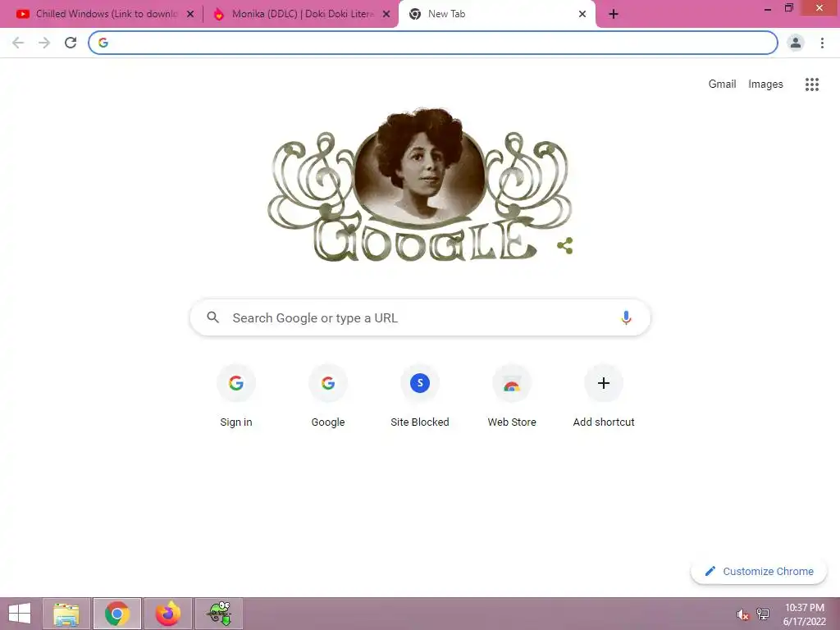The width and height of the screenshot is (840, 630).
Task: Click the Images link
Action: pyautogui.click(x=765, y=84)
